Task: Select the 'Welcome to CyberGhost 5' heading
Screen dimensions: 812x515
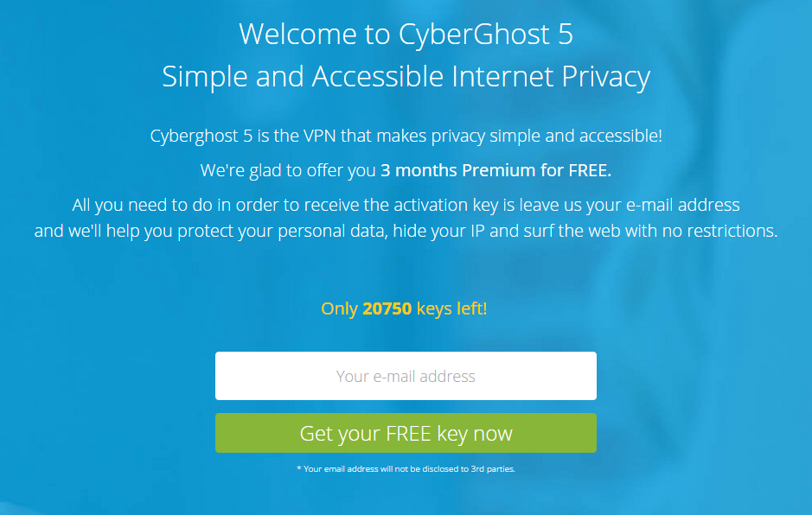Action: coord(406,35)
